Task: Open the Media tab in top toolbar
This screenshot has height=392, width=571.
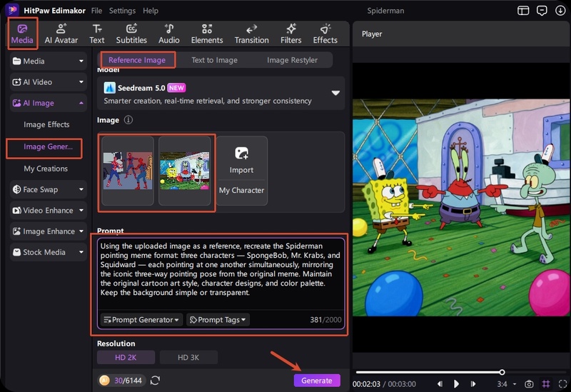Action: (22, 34)
